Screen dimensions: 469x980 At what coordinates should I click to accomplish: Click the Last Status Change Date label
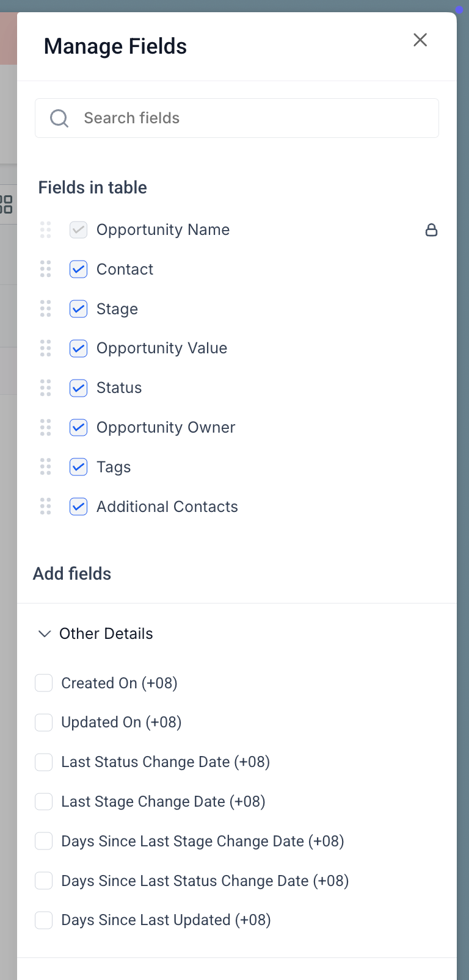(165, 762)
